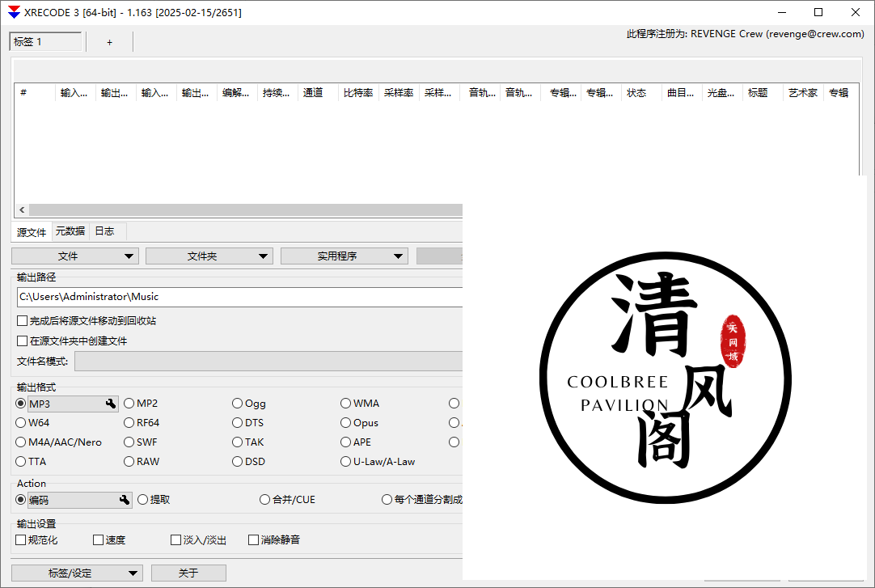Expand the 标签/设定 dropdown
This screenshot has width=875, height=588.
[x=77, y=573]
